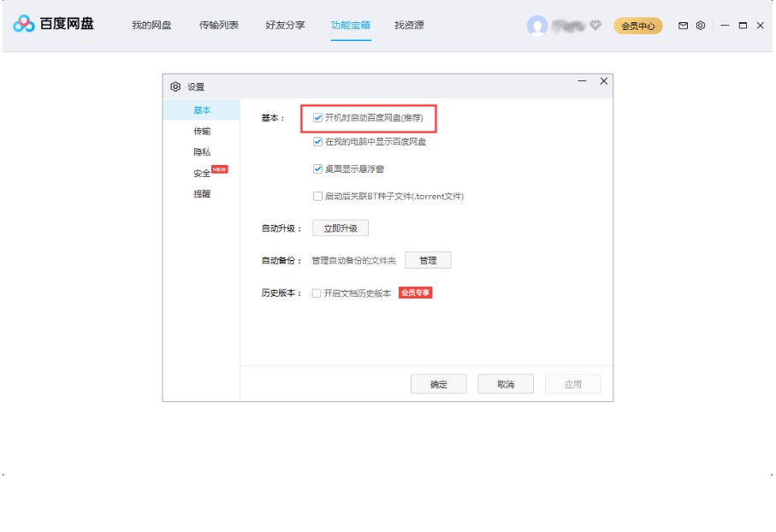776x532 pixels.
Task: Enable 开启文档历史版本 checkbox
Action: click(317, 293)
